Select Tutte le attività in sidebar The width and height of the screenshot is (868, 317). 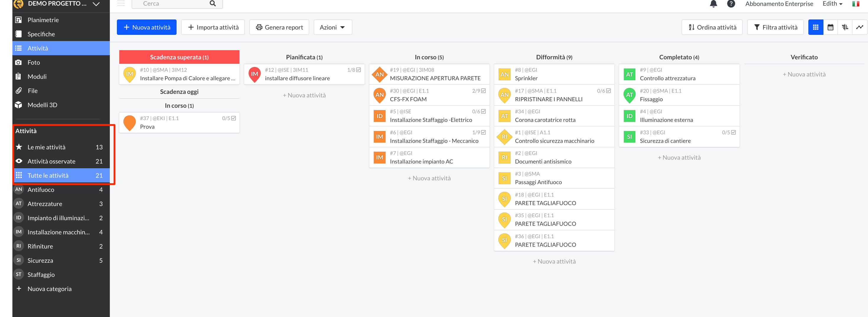(x=61, y=175)
